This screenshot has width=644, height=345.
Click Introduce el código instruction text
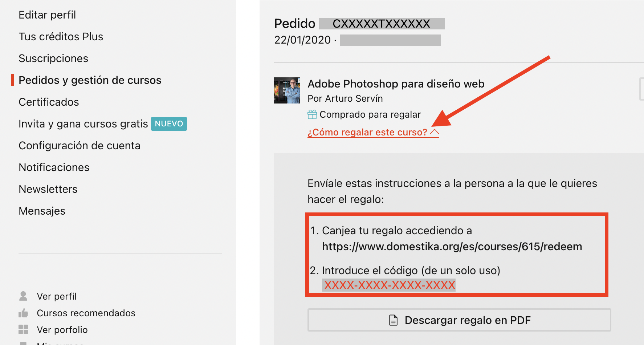411,271
